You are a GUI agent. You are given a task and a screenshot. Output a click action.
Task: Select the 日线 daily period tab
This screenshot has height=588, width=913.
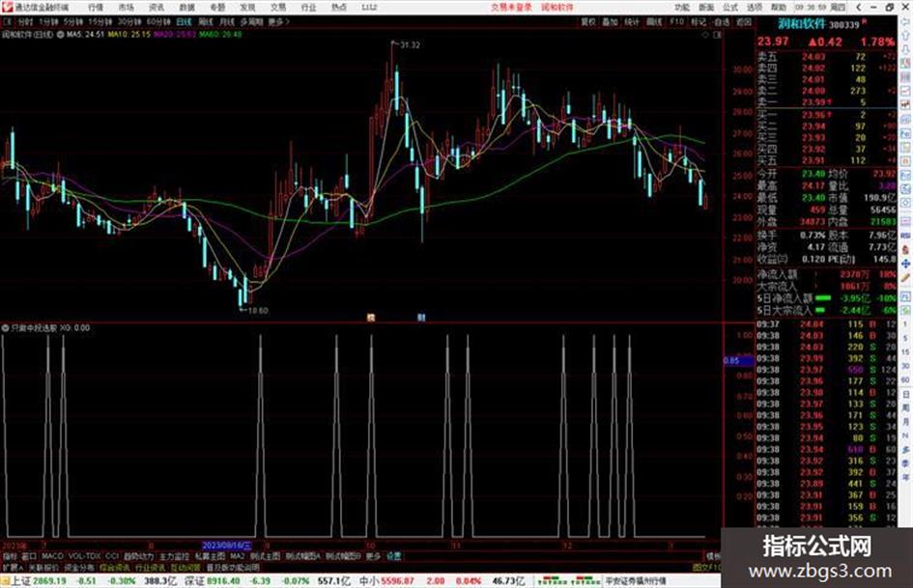(184, 21)
